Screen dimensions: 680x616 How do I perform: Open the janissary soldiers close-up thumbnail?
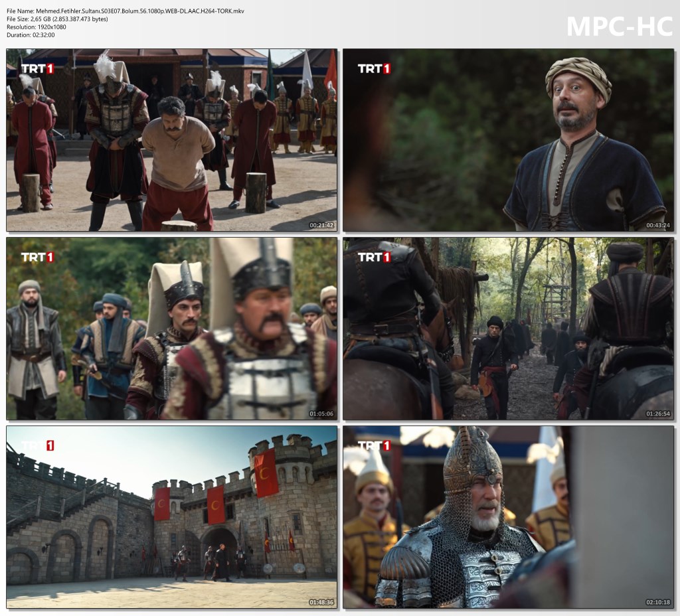171,329
